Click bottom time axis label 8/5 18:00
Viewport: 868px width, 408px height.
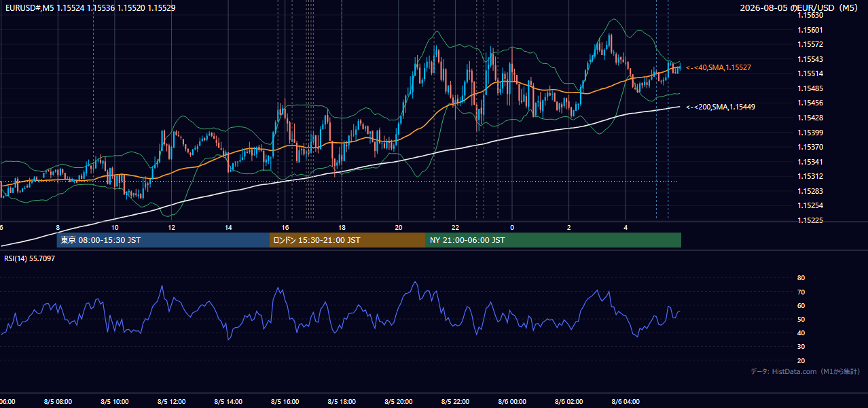(x=342, y=402)
